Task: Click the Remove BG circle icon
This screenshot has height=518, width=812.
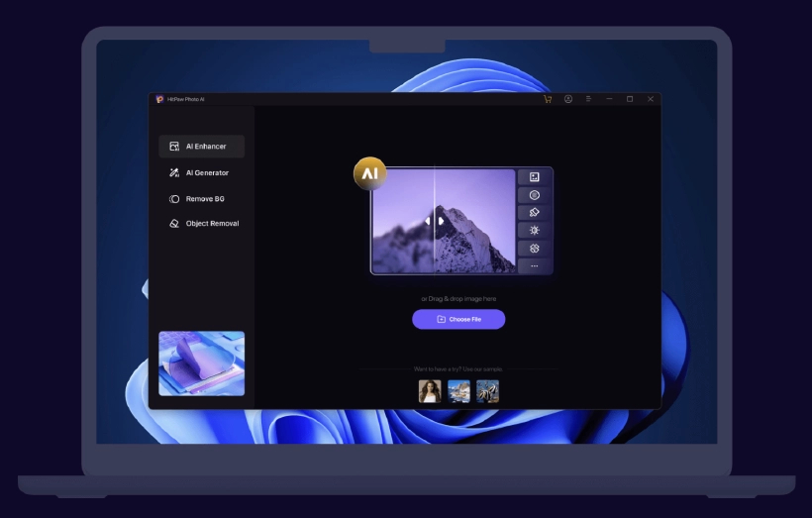Action: coord(174,199)
